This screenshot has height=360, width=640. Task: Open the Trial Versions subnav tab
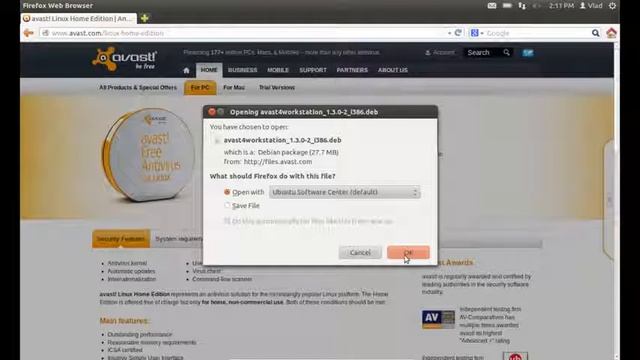tap(277, 87)
